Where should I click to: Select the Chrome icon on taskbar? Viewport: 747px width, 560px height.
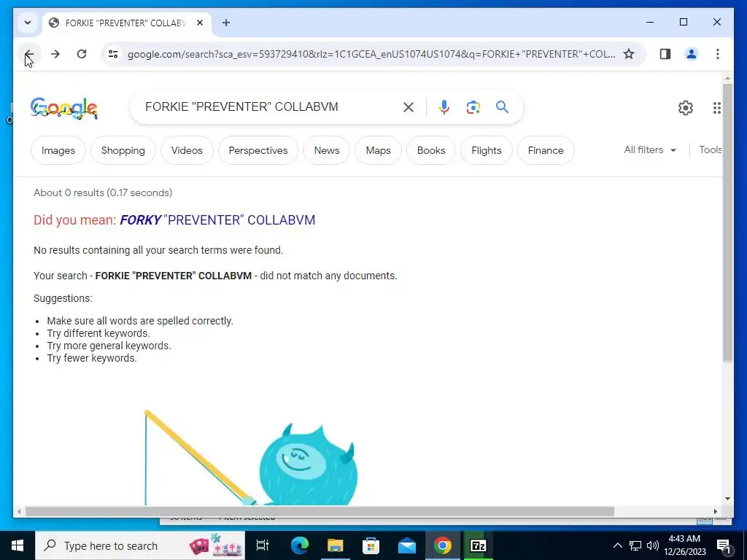(443, 545)
